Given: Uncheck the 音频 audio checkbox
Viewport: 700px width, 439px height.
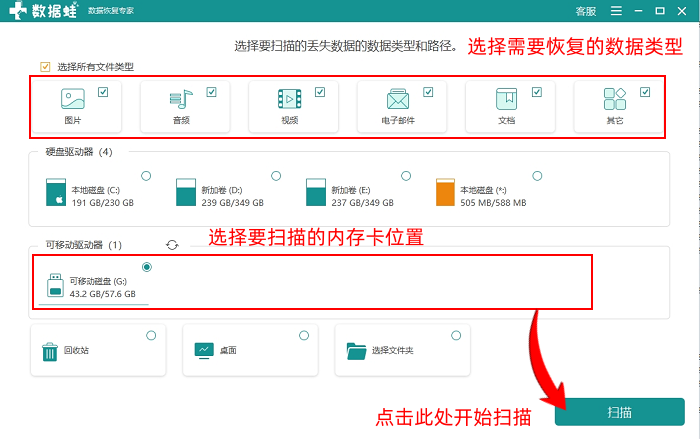Looking at the screenshot, I should click(212, 92).
